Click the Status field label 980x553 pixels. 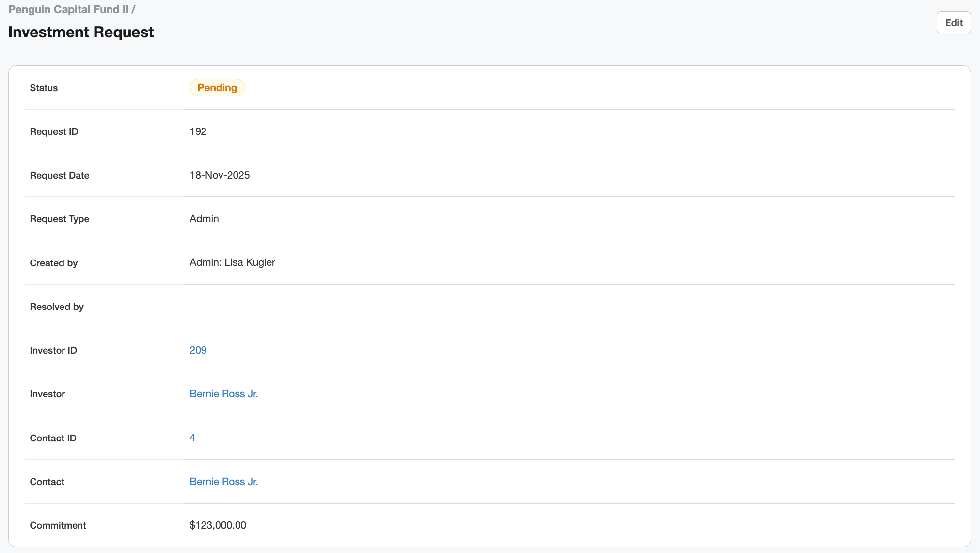[44, 88]
